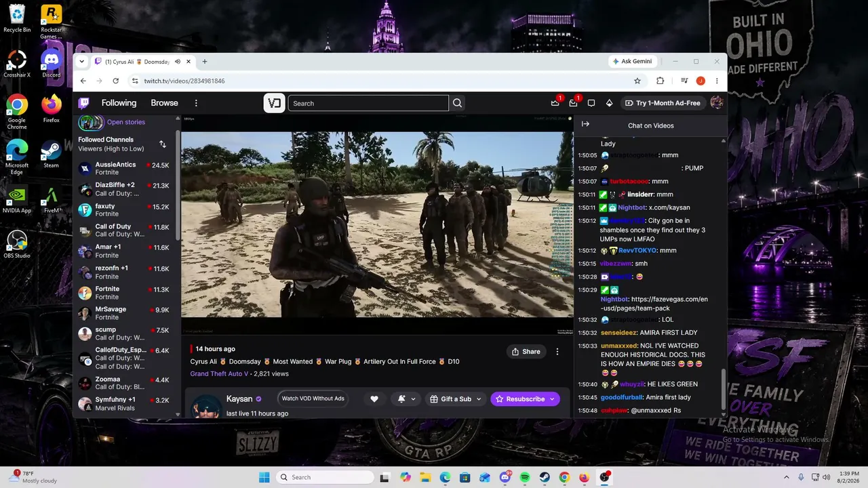Image resolution: width=868 pixels, height=488 pixels.
Task: Switch to the Browse tab
Action: coord(164,103)
